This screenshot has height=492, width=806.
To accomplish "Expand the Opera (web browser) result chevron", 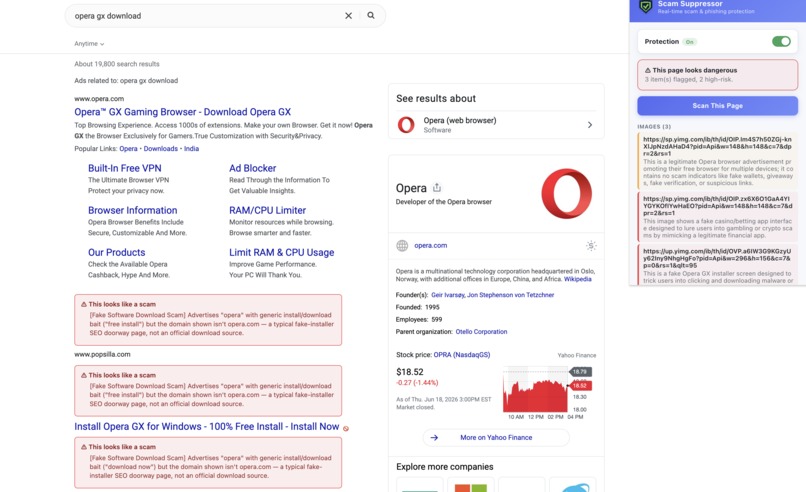I will pyautogui.click(x=590, y=124).
